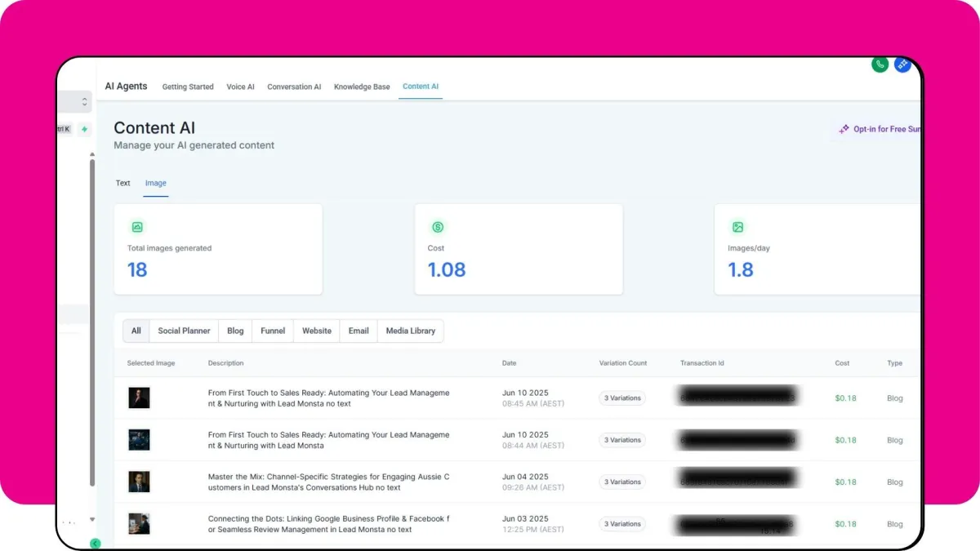Switch to the Text sub-tab
The width and height of the screenshot is (980, 551).
(x=123, y=183)
